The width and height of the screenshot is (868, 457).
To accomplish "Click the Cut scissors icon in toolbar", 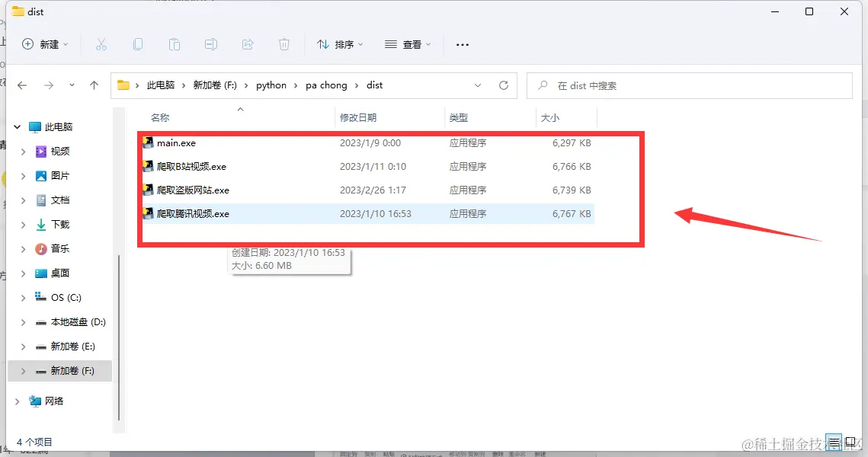I will click(101, 44).
